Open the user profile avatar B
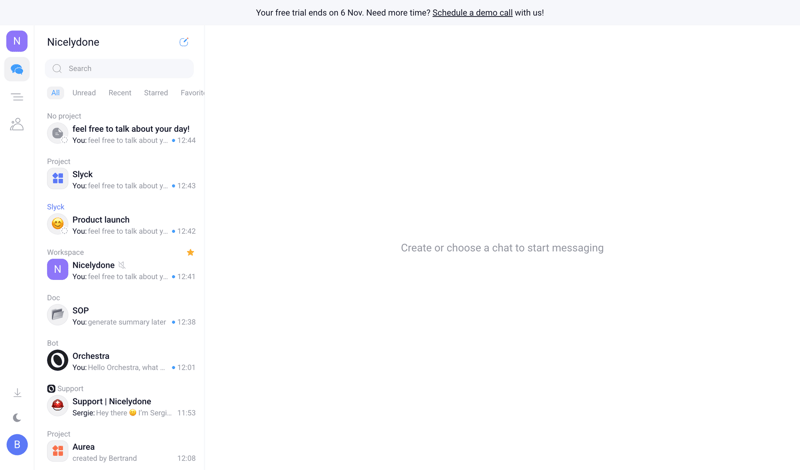The image size is (800, 470). (17, 444)
